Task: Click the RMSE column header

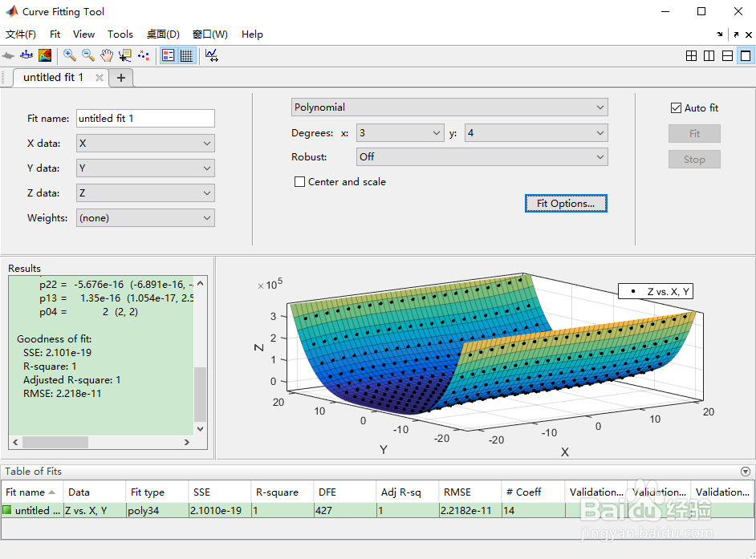Action: tap(470, 492)
